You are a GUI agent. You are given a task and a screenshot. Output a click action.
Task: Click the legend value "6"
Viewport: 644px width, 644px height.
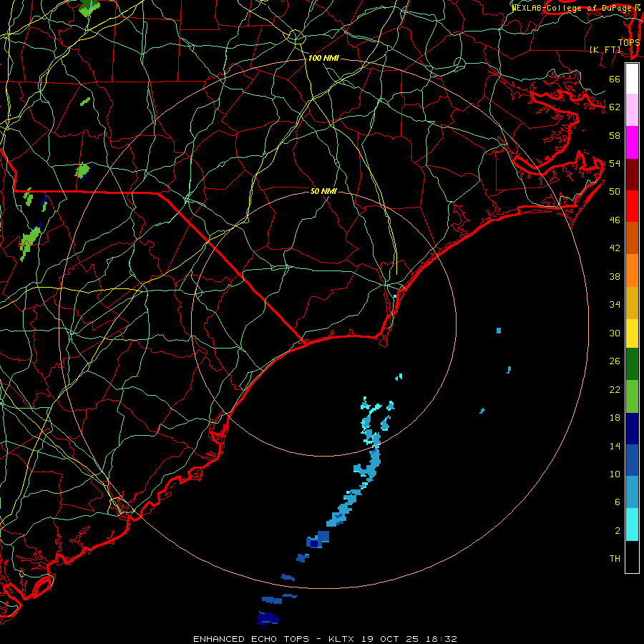point(618,502)
